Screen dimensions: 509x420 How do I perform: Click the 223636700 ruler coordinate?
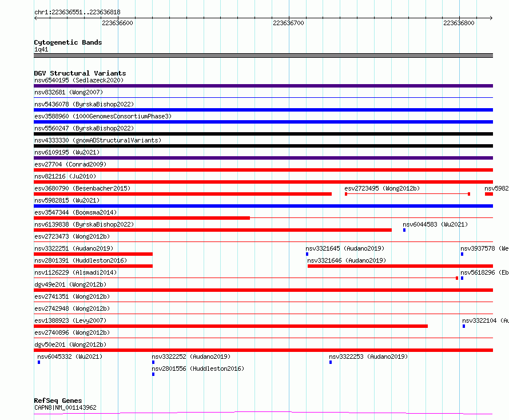coord(288,23)
